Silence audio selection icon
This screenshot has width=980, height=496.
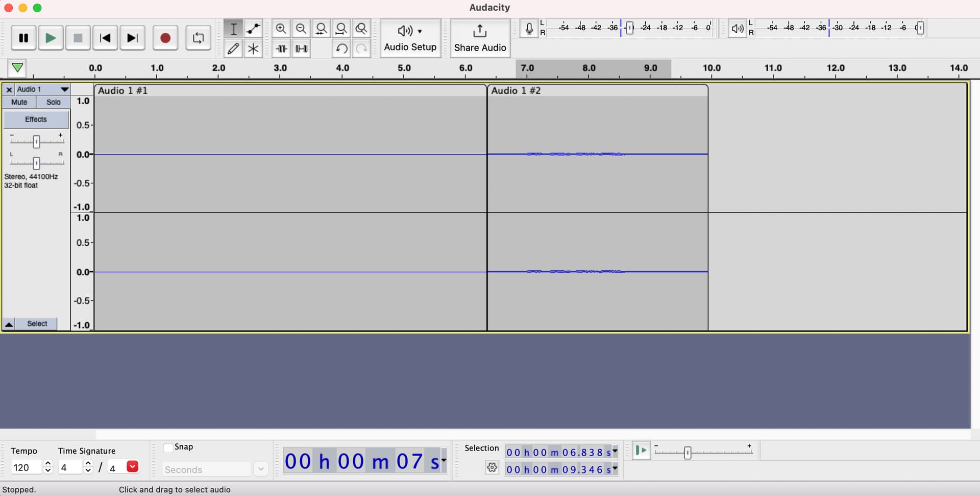tap(301, 49)
